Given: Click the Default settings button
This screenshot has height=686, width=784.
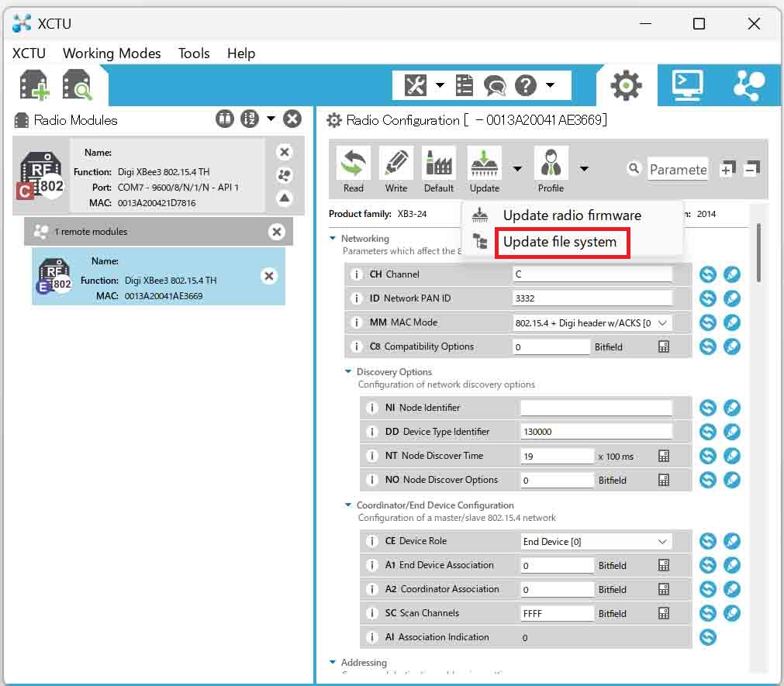Looking at the screenshot, I should pyautogui.click(x=438, y=170).
